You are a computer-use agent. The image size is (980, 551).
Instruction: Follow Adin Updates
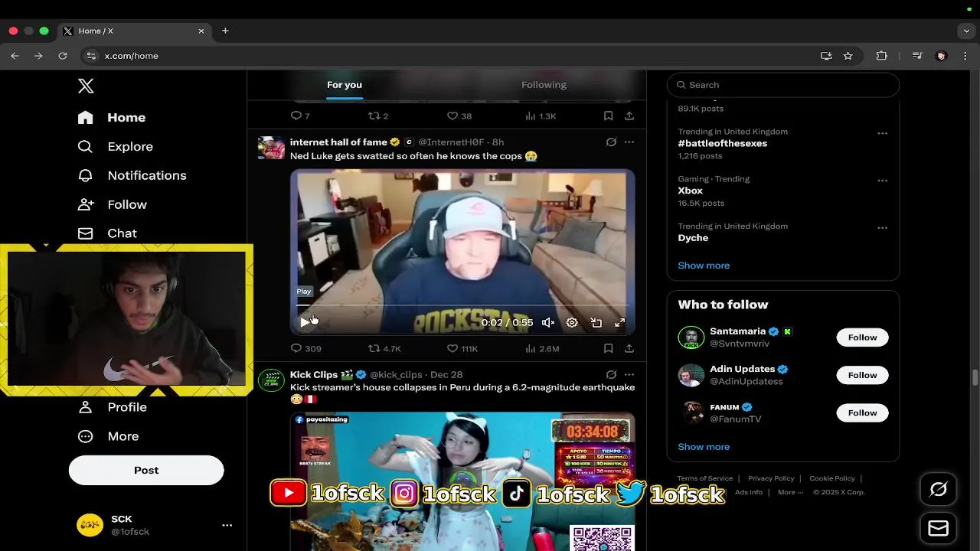(862, 375)
